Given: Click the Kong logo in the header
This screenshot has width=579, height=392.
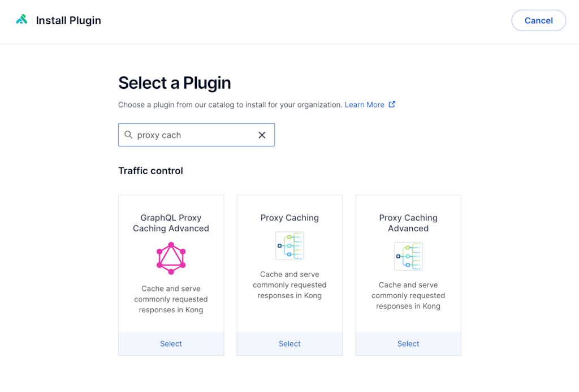Looking at the screenshot, I should [x=21, y=20].
